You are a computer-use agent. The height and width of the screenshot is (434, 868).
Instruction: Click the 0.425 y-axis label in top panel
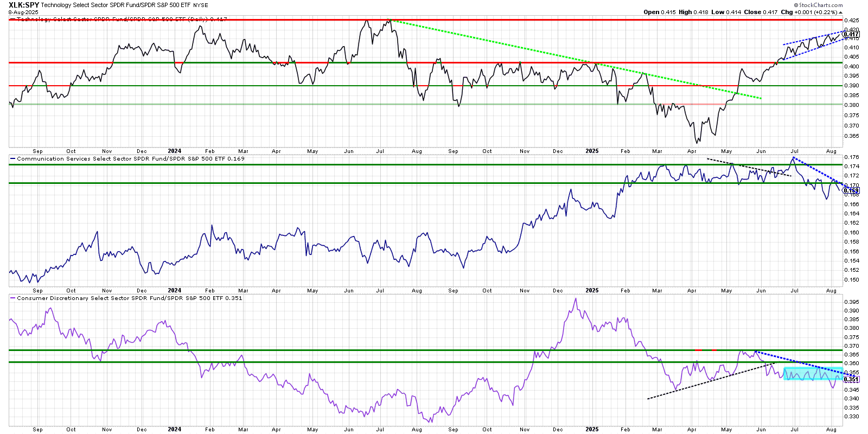pyautogui.click(x=851, y=20)
